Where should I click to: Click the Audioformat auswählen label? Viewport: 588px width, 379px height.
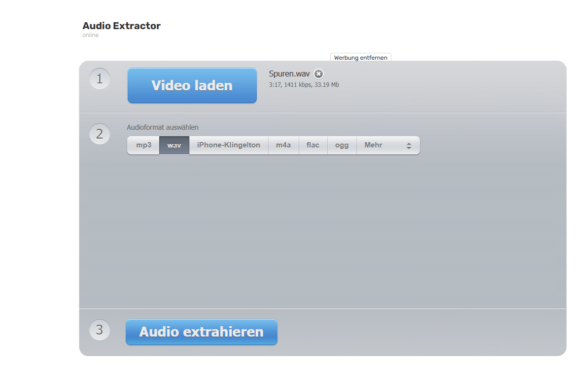[163, 127]
